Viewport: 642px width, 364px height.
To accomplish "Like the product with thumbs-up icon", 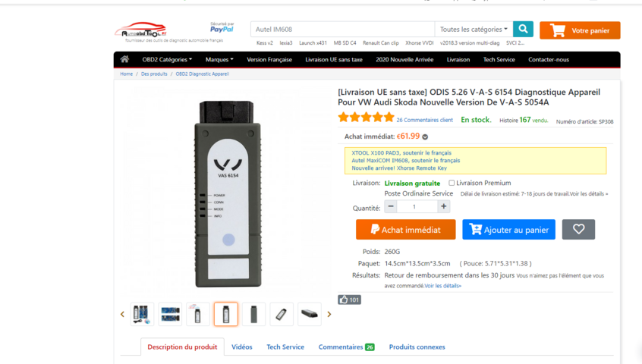I will pos(349,300).
